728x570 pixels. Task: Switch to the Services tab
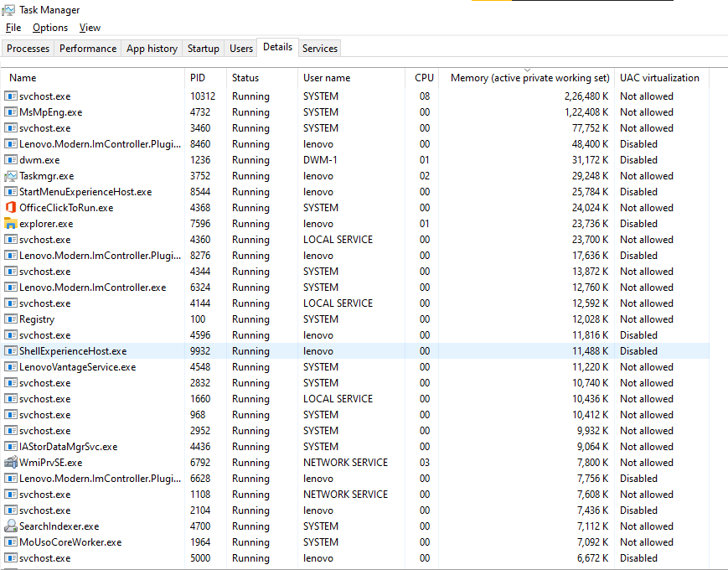tap(320, 49)
